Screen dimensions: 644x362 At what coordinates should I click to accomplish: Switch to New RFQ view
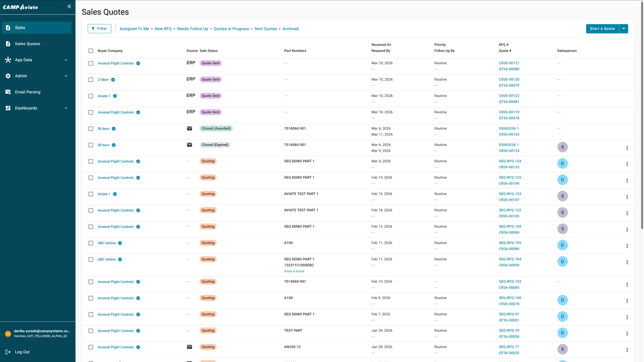click(x=163, y=29)
